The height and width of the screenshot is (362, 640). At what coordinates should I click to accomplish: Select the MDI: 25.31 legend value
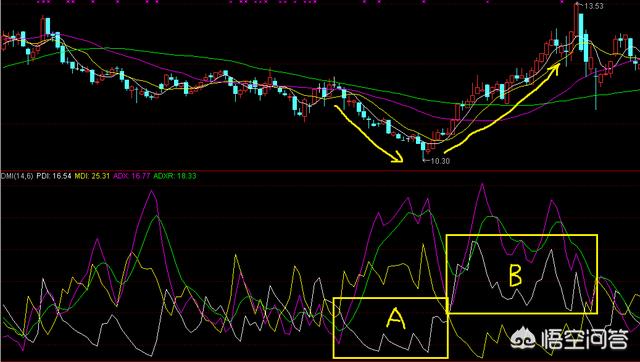click(x=92, y=176)
